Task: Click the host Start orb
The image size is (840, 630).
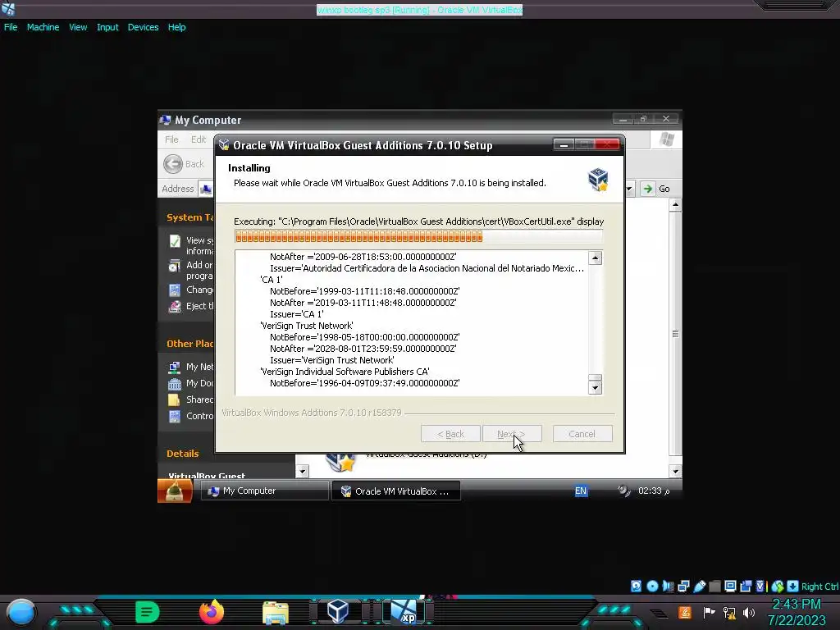Action: (x=21, y=613)
